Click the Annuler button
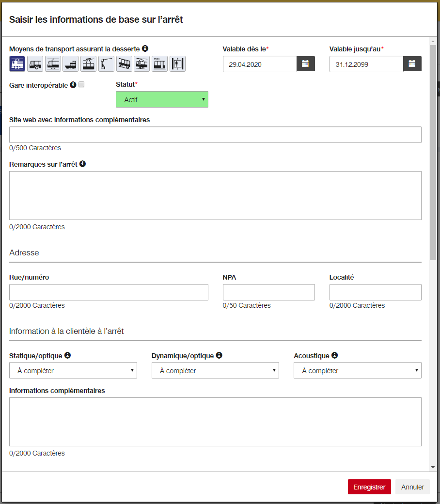The width and height of the screenshot is (440, 504). coord(412,487)
